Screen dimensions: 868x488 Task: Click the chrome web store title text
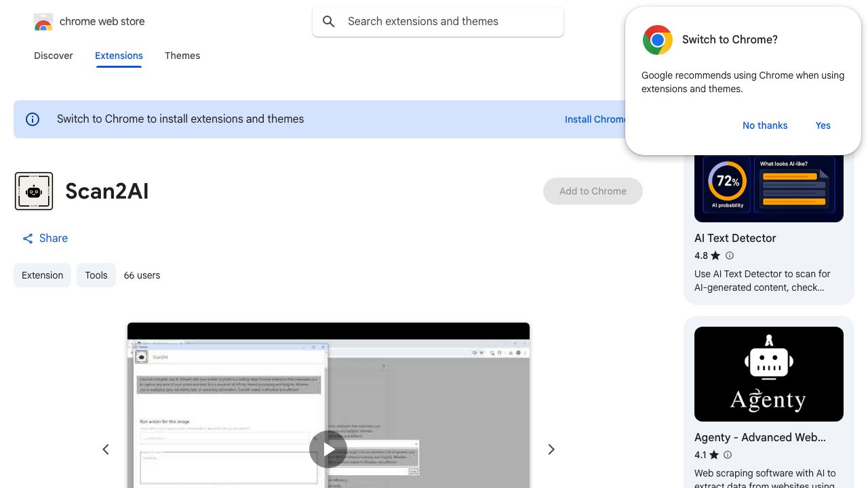point(102,22)
